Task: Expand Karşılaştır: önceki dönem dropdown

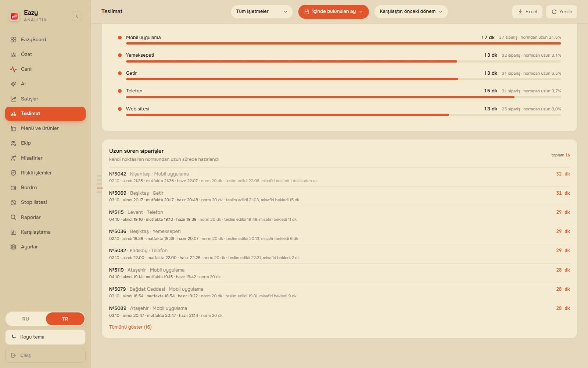Action: pos(411,12)
